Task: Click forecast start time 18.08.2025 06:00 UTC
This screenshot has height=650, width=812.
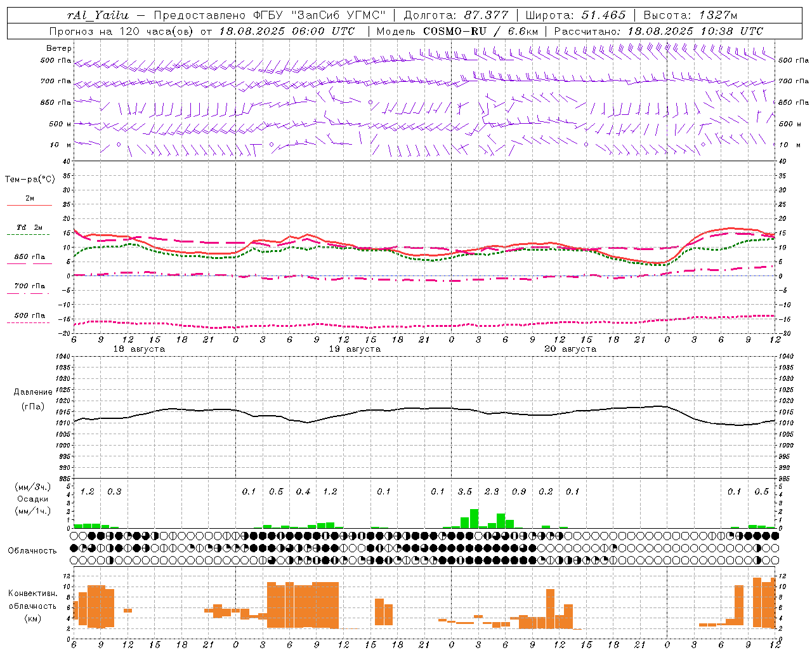Action: (287, 31)
